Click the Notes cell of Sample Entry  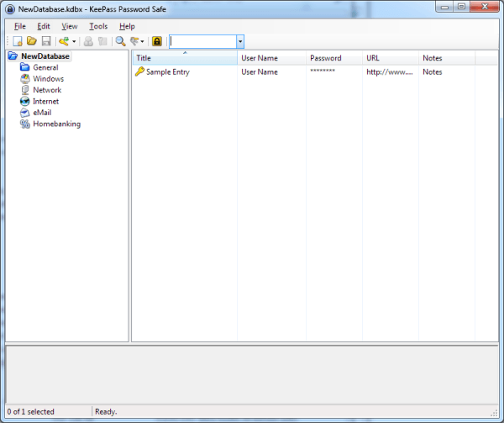(433, 72)
